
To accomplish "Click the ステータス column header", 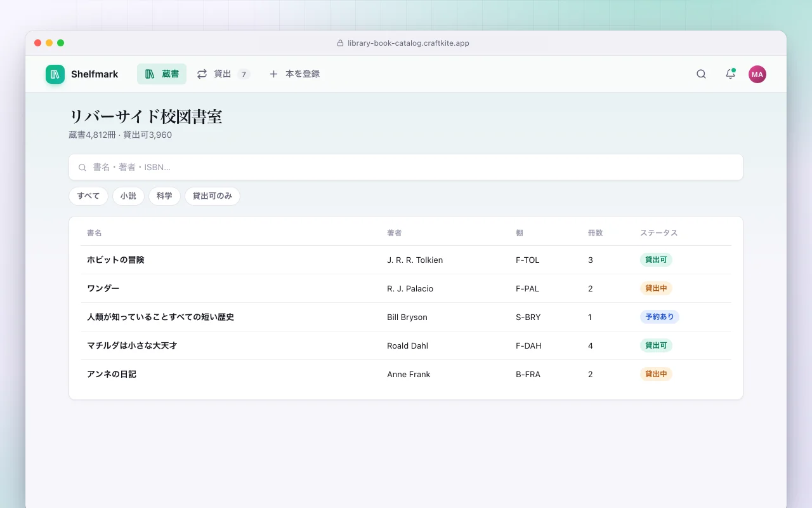I will pyautogui.click(x=659, y=233).
